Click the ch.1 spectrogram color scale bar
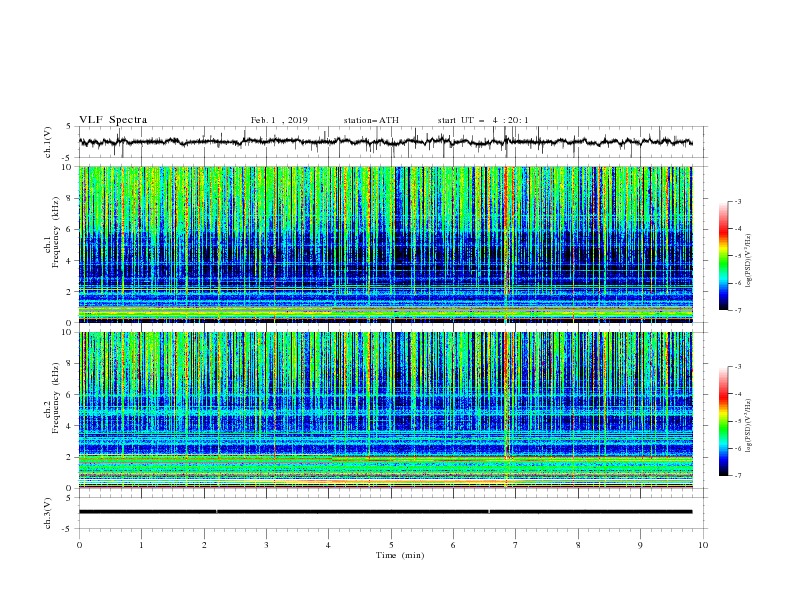Image resolution: width=792 pixels, height=612 pixels. (723, 256)
